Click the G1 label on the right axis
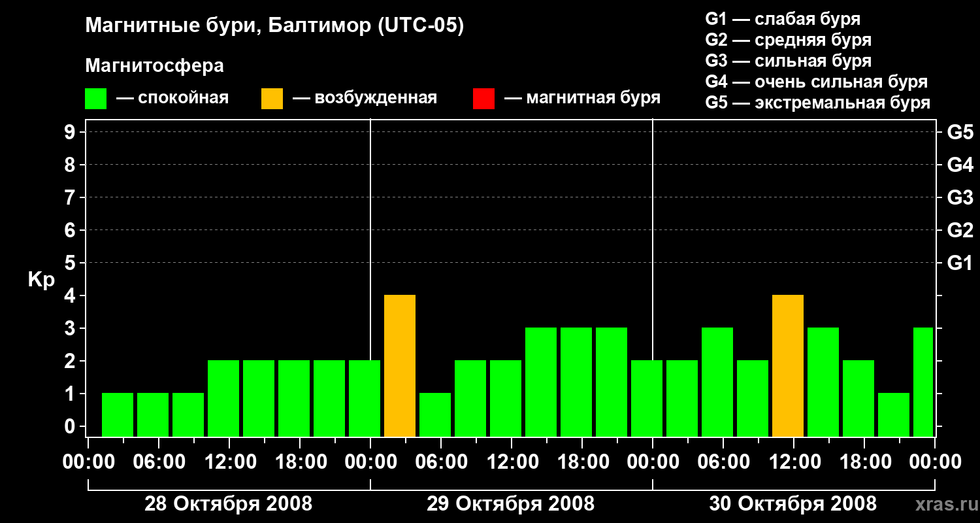This screenshot has width=980, height=523. (x=960, y=263)
